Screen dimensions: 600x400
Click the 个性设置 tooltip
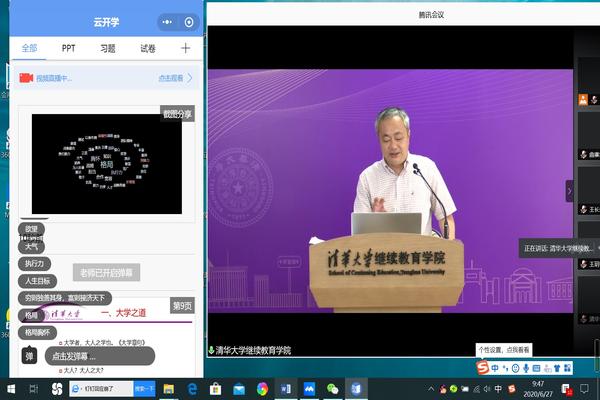click(504, 350)
